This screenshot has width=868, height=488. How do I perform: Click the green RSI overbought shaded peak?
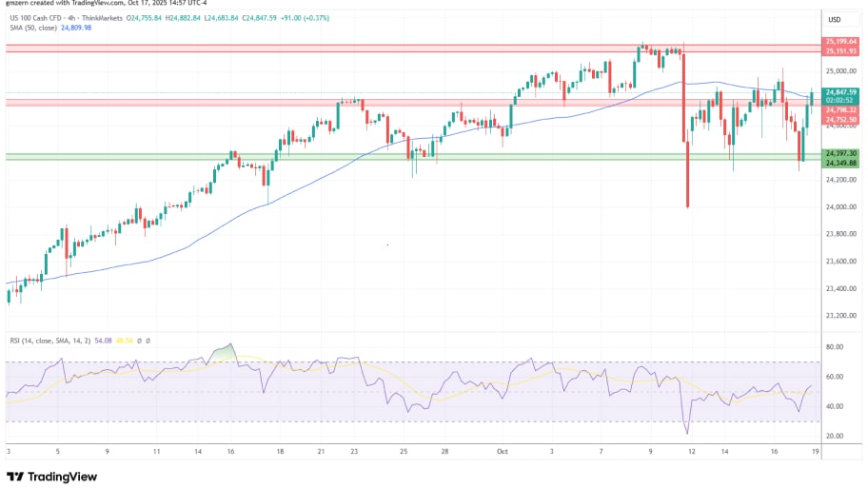pos(226,354)
